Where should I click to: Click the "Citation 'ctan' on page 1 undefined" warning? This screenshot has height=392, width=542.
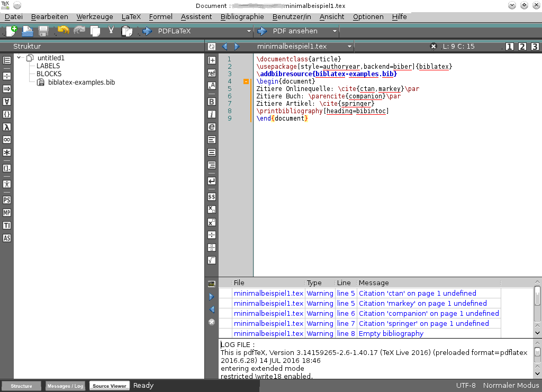point(418,293)
